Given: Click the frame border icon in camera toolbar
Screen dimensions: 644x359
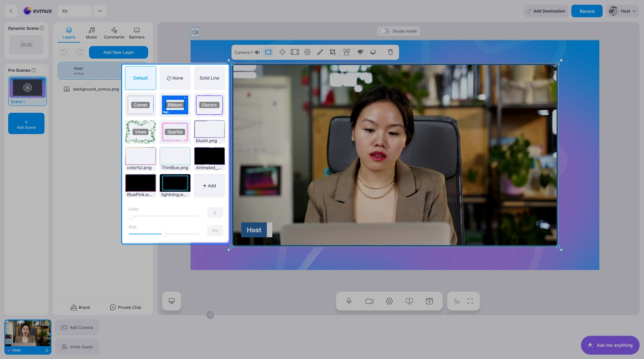Looking at the screenshot, I should 268,52.
